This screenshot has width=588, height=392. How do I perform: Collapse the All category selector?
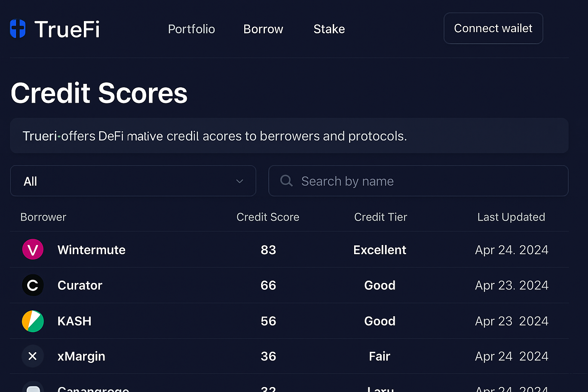[x=133, y=181]
